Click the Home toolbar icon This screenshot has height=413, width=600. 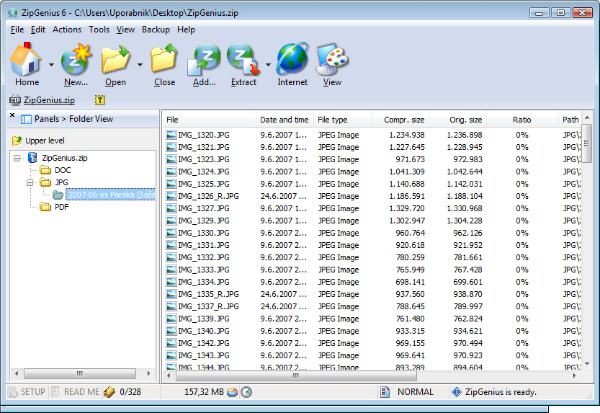(x=26, y=62)
